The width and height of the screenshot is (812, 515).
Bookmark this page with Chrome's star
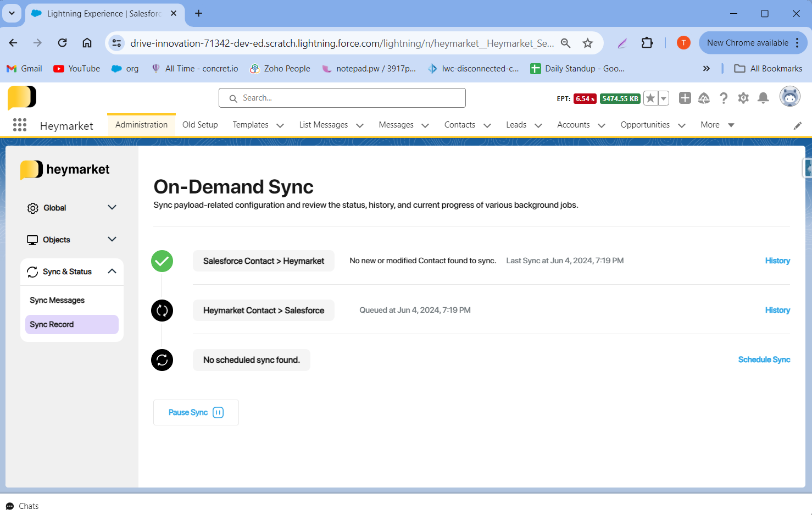click(x=588, y=43)
